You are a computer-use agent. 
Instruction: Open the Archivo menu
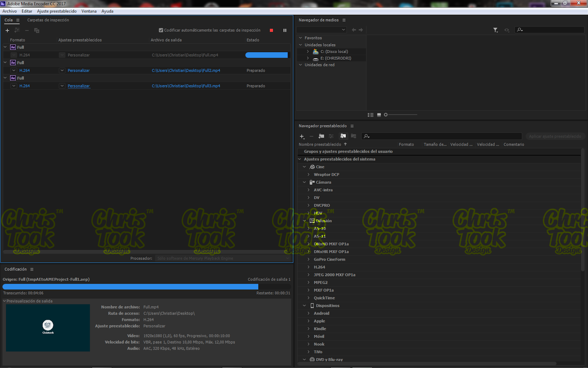point(10,11)
